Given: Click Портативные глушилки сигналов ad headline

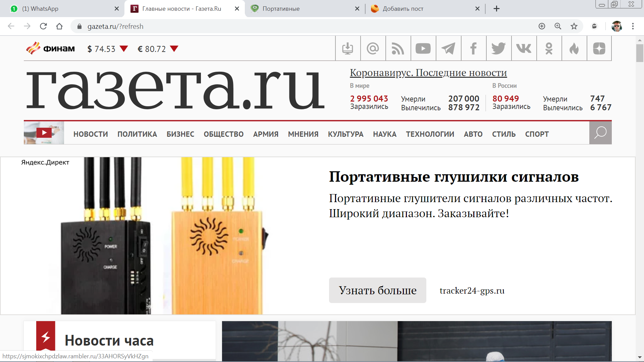Looking at the screenshot, I should [x=454, y=177].
